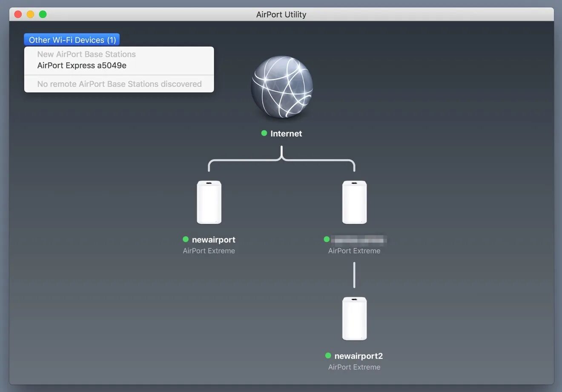Screen dimensions: 562x392
Task: Click No remote AirPort Base Stations discovered
Action: click(119, 84)
